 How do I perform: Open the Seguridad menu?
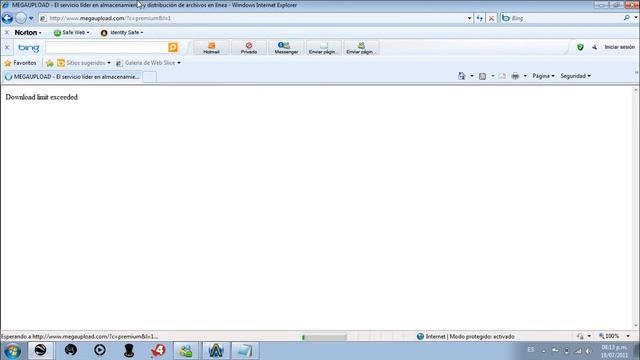pyautogui.click(x=576, y=76)
